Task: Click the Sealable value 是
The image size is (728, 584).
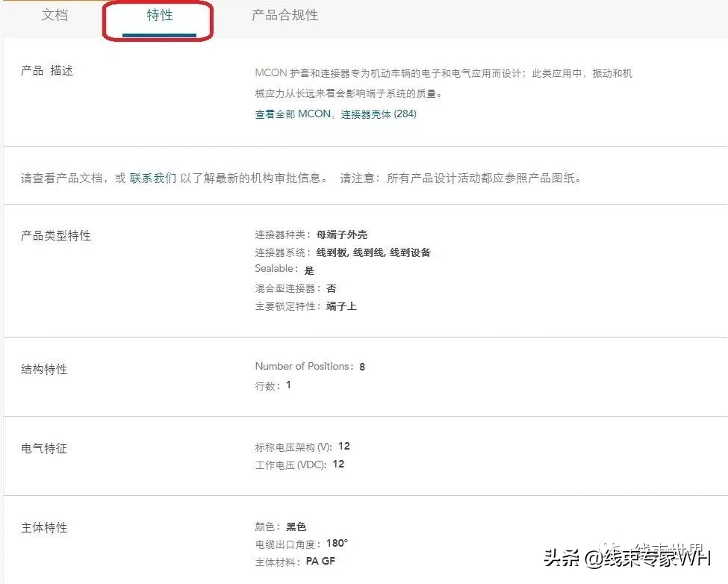Action: (309, 270)
